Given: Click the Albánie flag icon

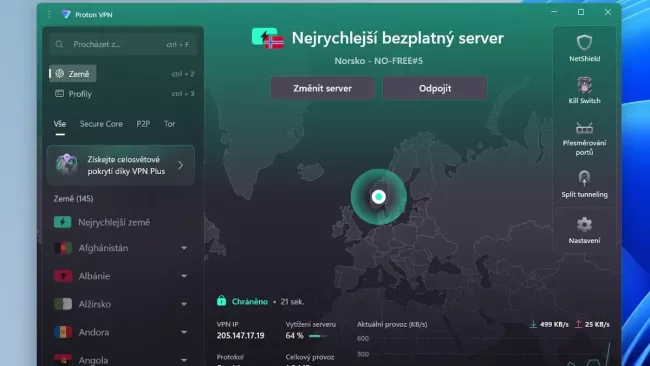Looking at the screenshot, I should coord(63,276).
